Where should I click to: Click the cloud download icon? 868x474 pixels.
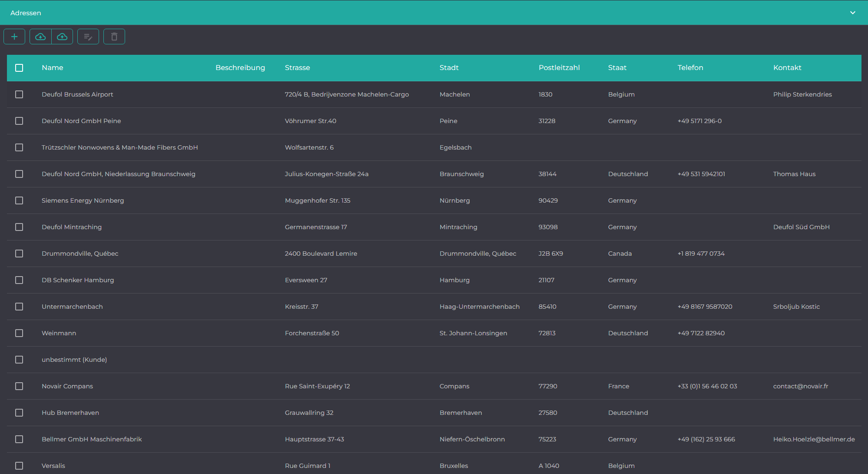coord(40,37)
